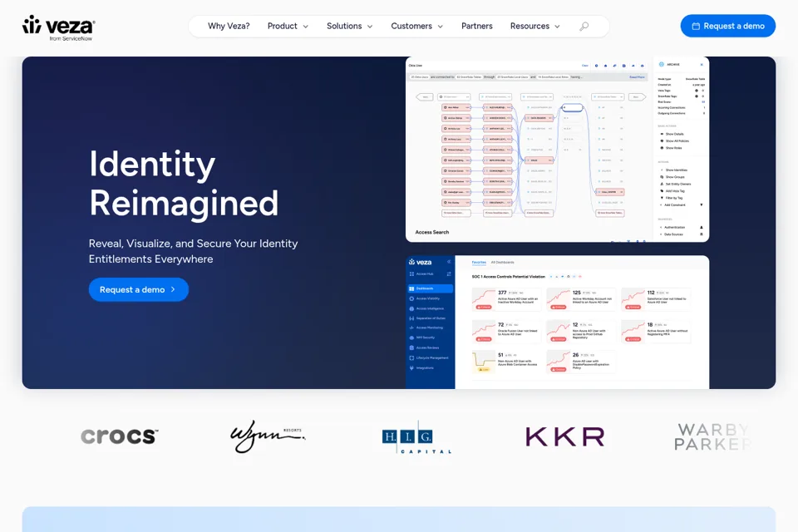Image resolution: width=798 pixels, height=532 pixels.
Task: Click the calendar icon in header demo button
Action: [x=696, y=26]
